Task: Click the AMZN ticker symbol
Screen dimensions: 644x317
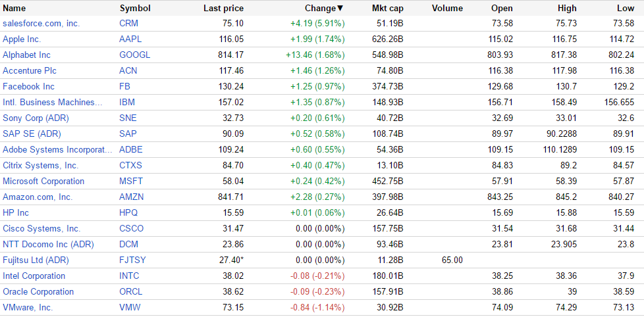Action: [132, 197]
